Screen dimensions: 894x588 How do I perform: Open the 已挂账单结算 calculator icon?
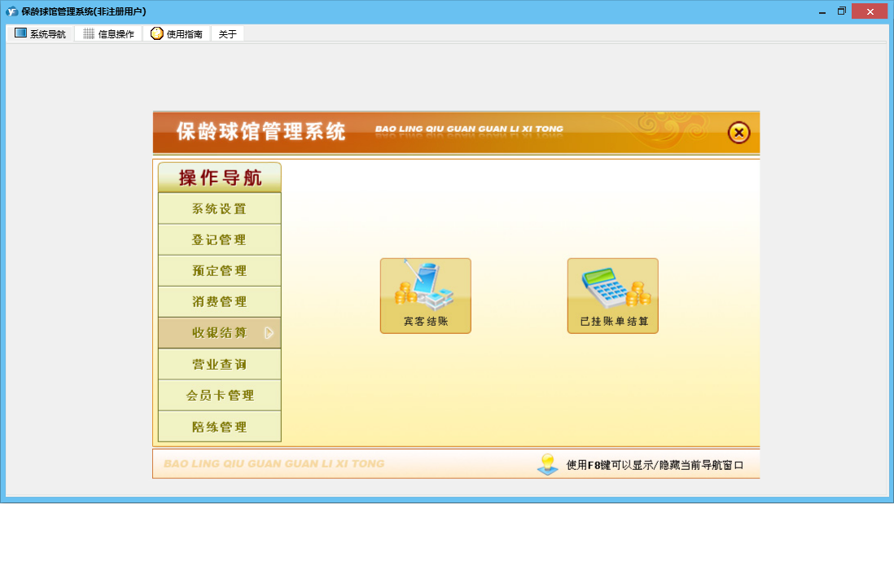click(x=612, y=296)
